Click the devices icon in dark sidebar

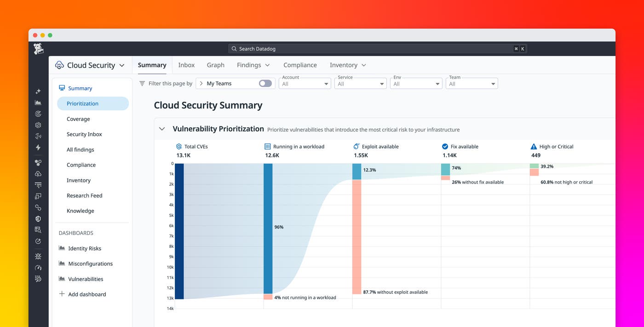(38, 196)
